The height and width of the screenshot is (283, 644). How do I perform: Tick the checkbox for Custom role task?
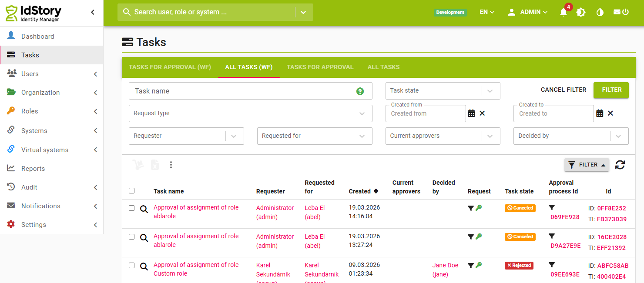132,266
